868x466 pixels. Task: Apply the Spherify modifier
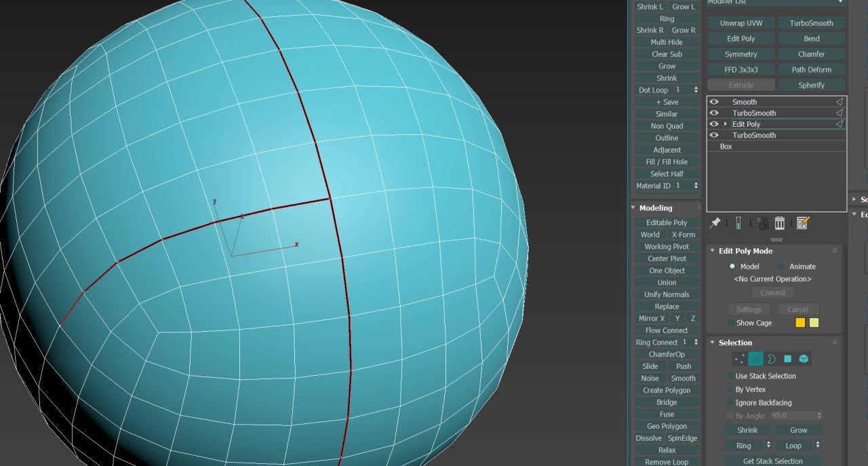pyautogui.click(x=812, y=85)
